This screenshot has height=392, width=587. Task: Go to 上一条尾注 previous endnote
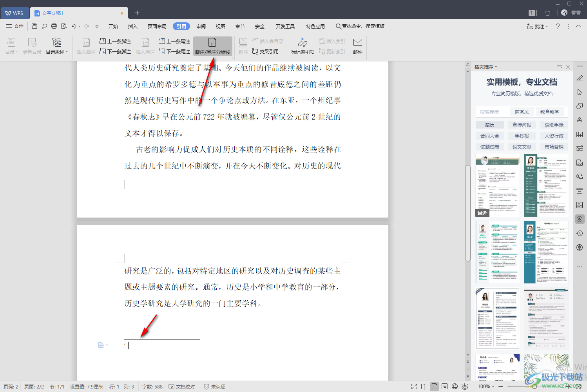[174, 41]
